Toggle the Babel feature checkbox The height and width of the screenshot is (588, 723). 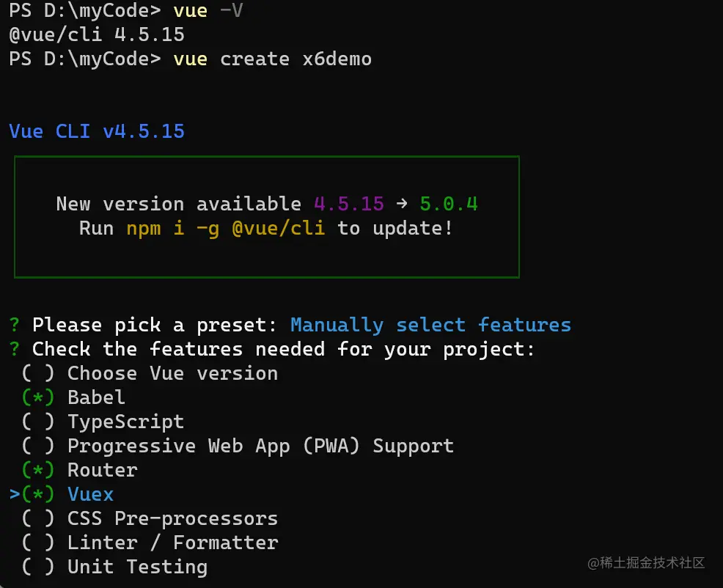pyautogui.click(x=38, y=397)
